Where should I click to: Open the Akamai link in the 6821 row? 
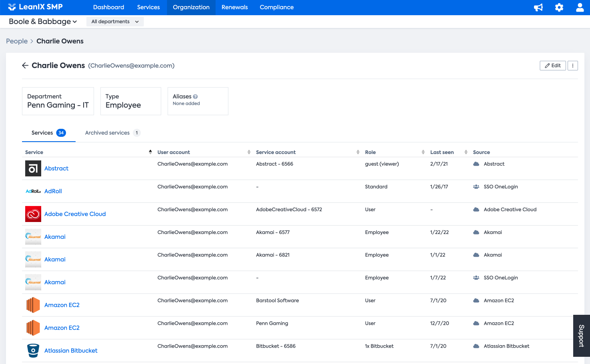coord(55,259)
